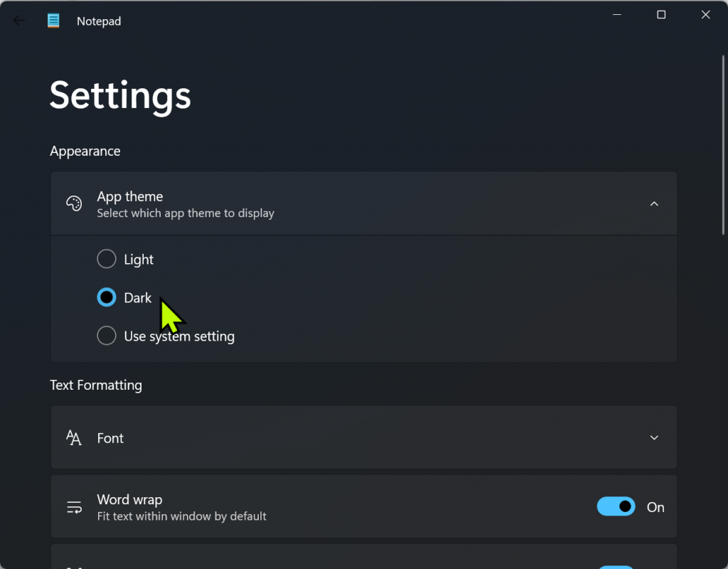The image size is (728, 569).
Task: Select the Light theme radio button
Action: [x=107, y=259]
